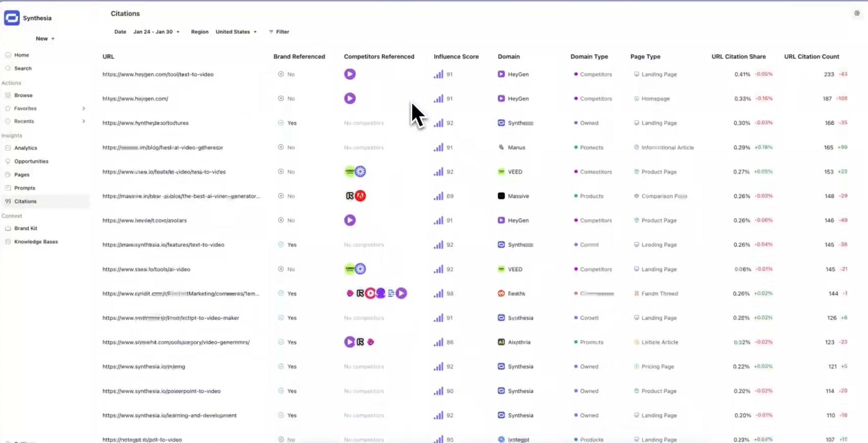Click the Manus domain icon
868x443 pixels.
tap(501, 147)
